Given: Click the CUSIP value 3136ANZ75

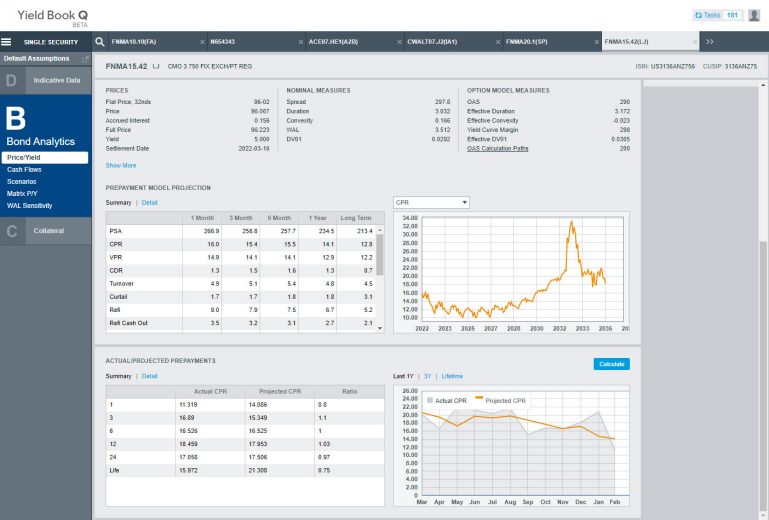Looking at the screenshot, I should (741, 66).
